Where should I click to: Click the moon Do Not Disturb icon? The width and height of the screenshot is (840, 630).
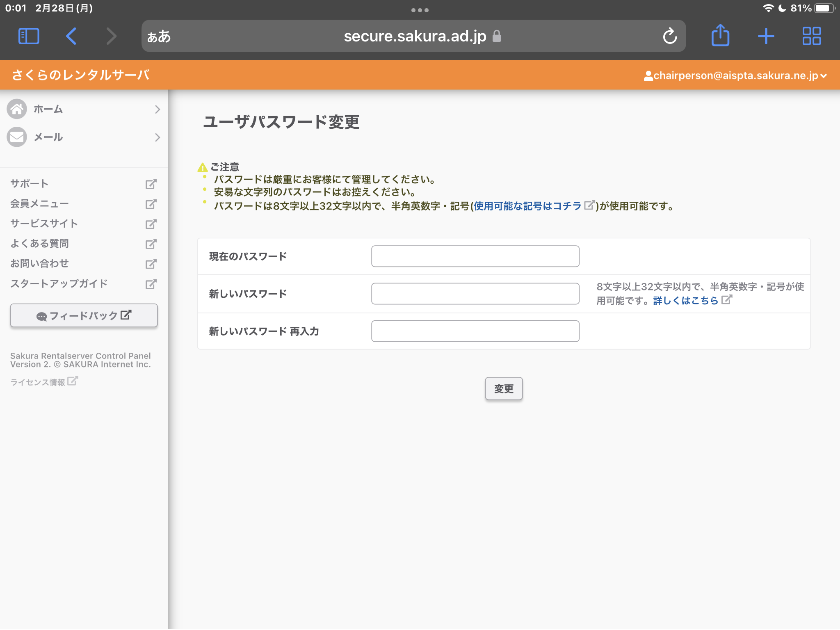tap(782, 8)
